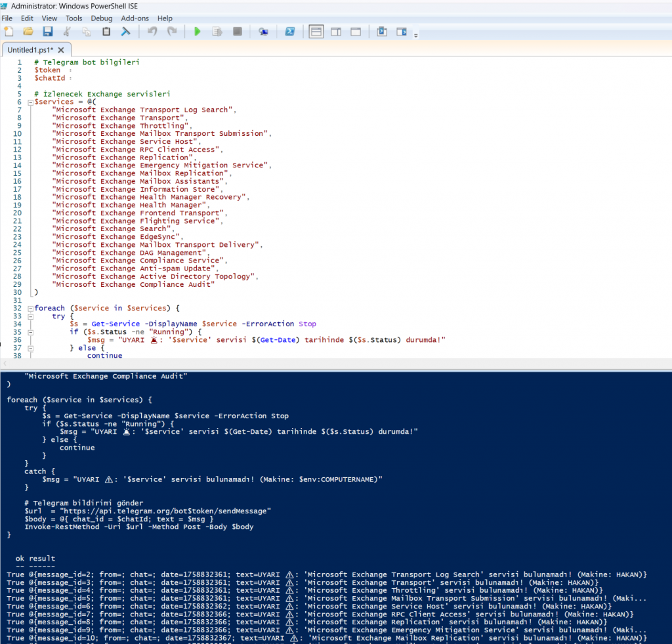672x644 pixels.
Task: Select the Untitled1.ps1 script tab
Action: [x=30, y=50]
